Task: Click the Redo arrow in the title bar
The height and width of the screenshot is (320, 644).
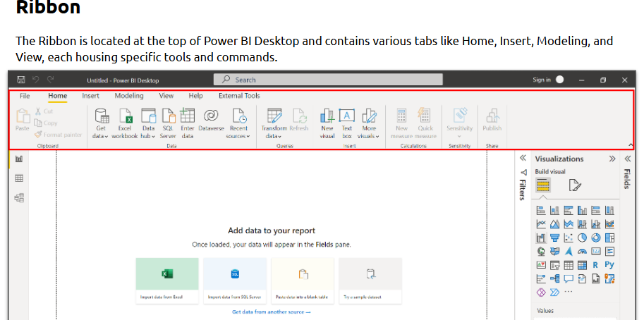Action: pos(50,80)
